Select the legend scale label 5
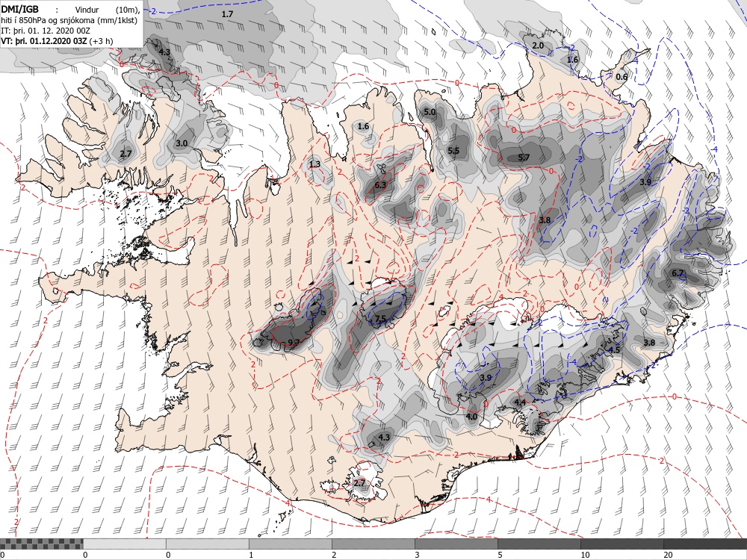 tap(500, 555)
